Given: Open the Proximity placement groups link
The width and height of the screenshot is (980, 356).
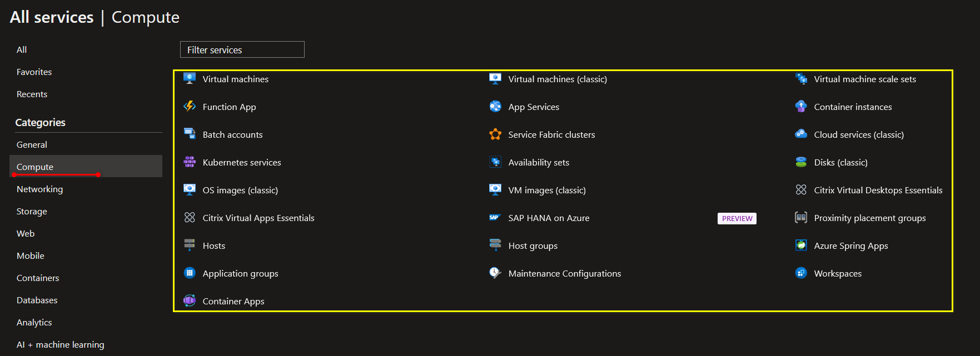Looking at the screenshot, I should [x=870, y=218].
